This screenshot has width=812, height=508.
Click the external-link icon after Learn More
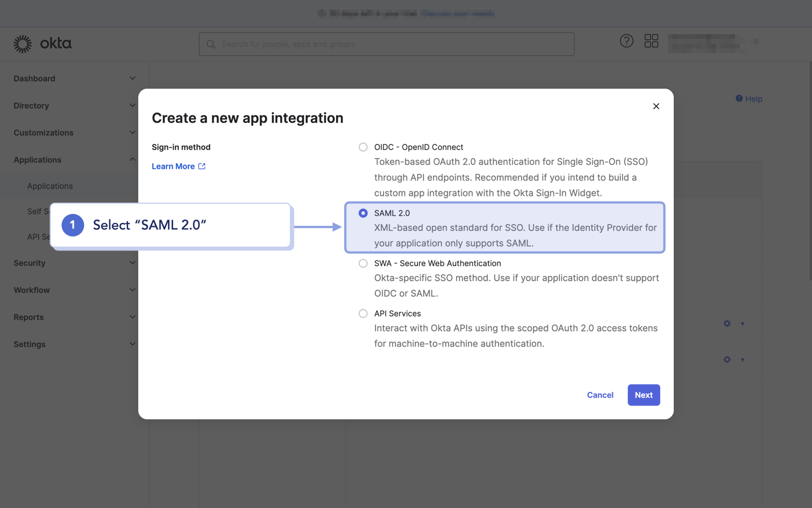click(x=202, y=166)
